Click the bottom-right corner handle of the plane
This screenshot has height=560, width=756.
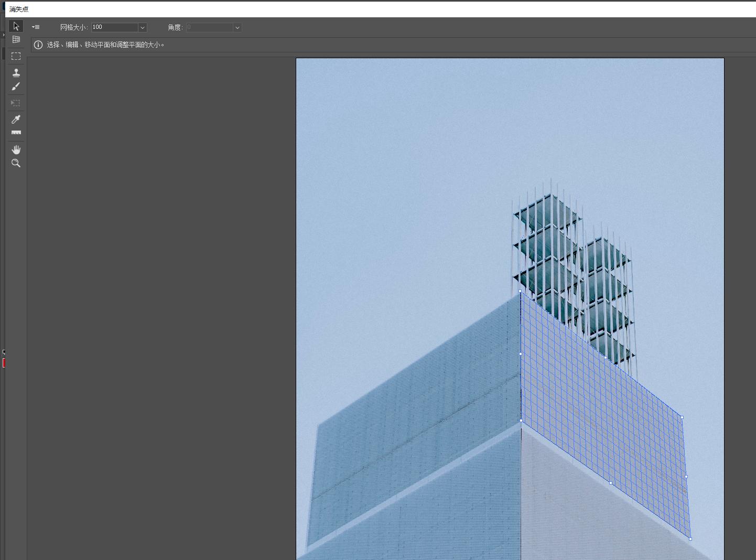[x=690, y=539]
